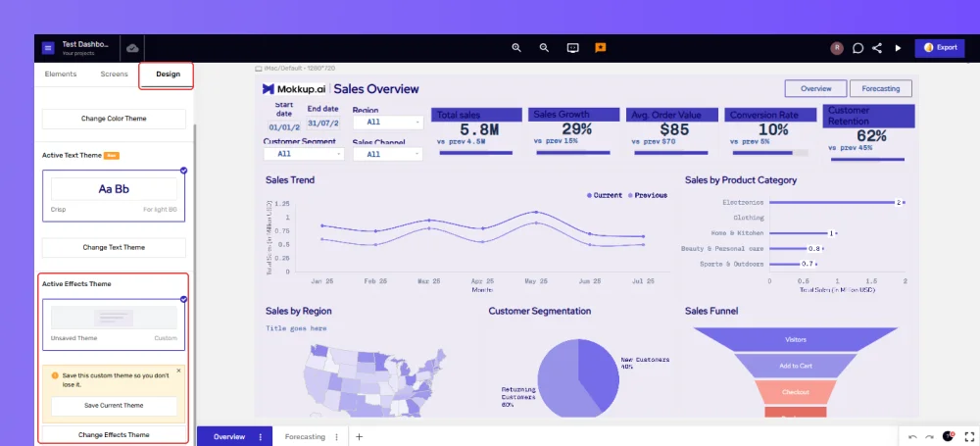Image resolution: width=980 pixels, height=446 pixels.
Task: Click the Save Current Theme button
Action: 114,406
